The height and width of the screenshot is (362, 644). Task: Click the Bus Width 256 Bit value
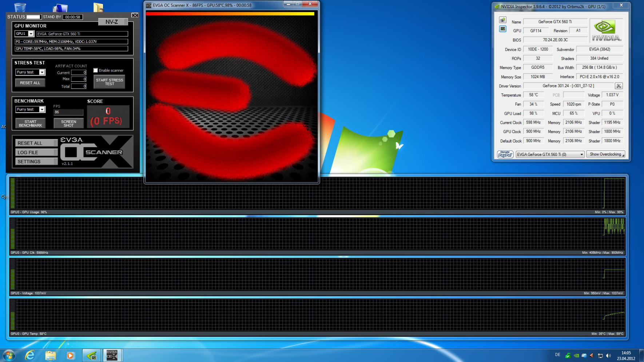point(599,68)
